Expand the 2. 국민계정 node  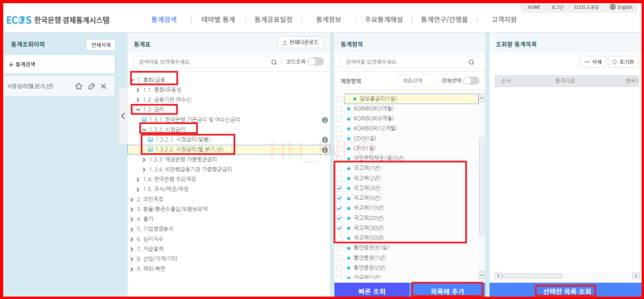132,199
